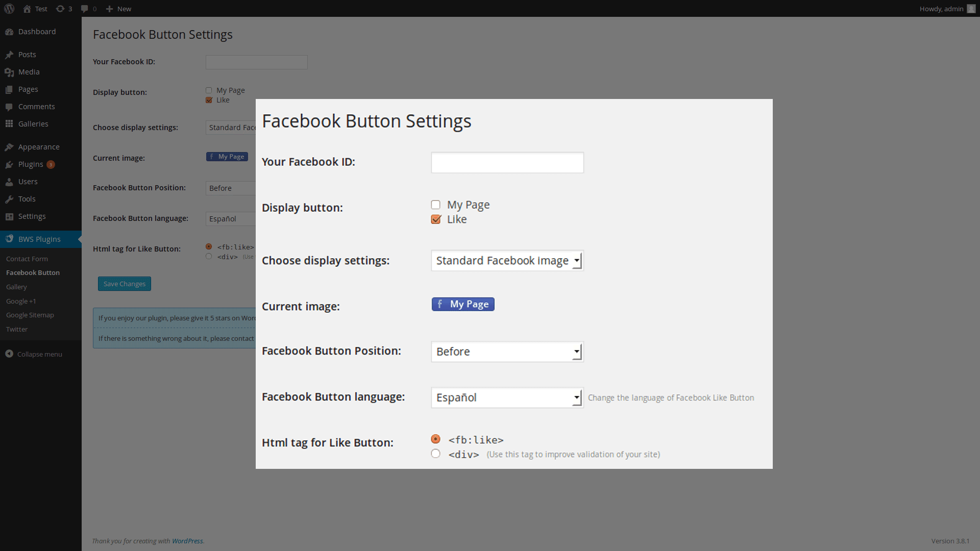The width and height of the screenshot is (980, 551).
Task: Click the admin avatar icon
Action: 971,9
